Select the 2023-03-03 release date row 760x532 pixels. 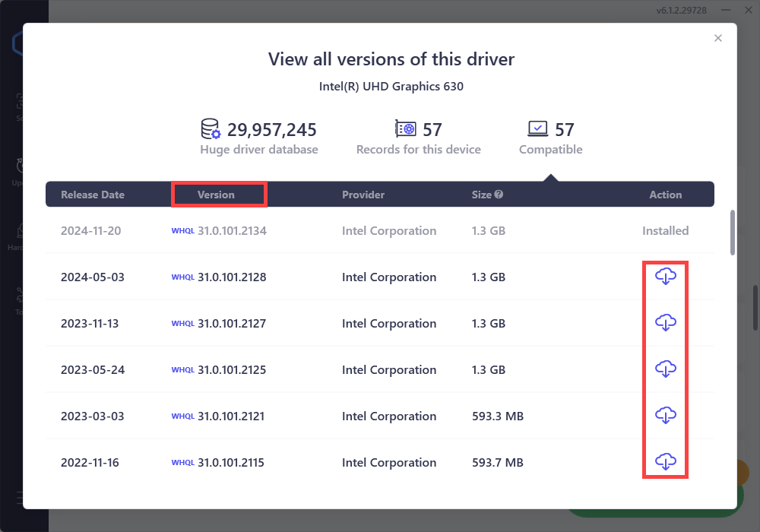pyautogui.click(x=92, y=416)
